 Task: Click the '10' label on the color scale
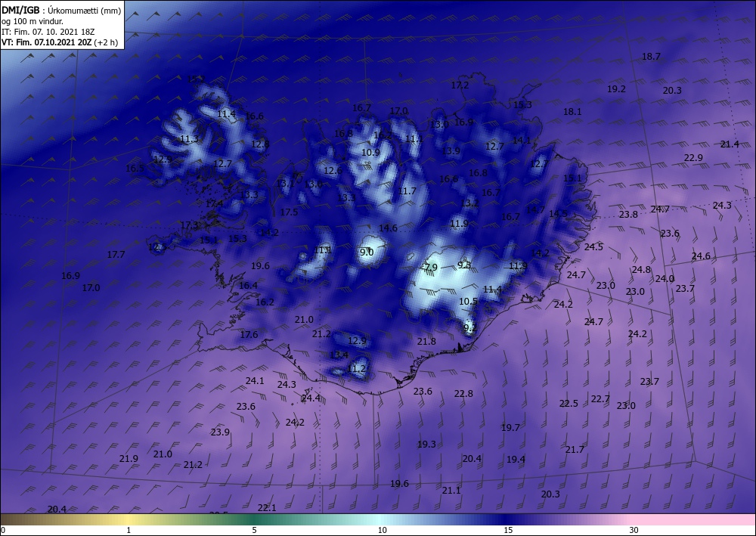click(382, 530)
